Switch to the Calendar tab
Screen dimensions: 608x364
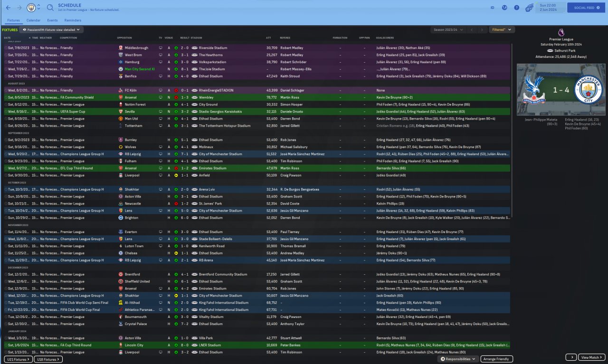33,20
